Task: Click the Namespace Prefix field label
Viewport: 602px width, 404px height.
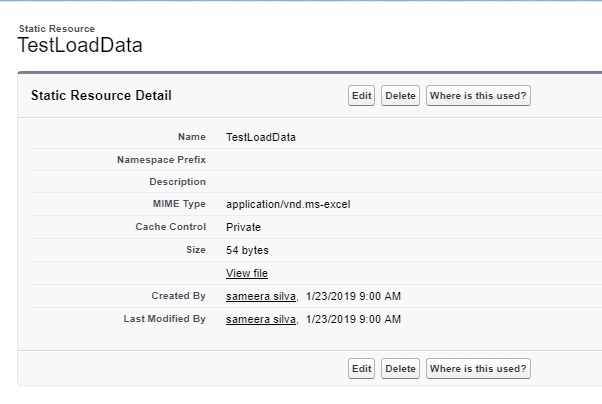Action: (161, 159)
